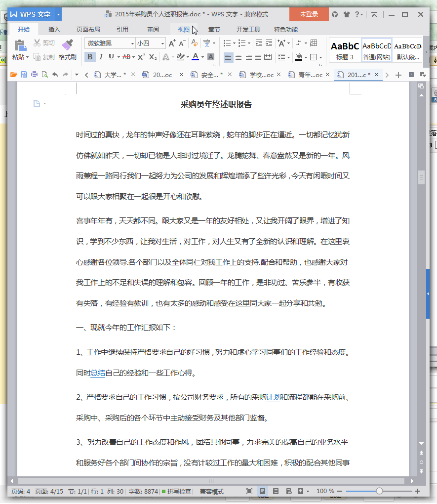Click the vertical scrollbar thumb
Image resolution: width=437 pixels, height=504 pixels.
pos(421,177)
